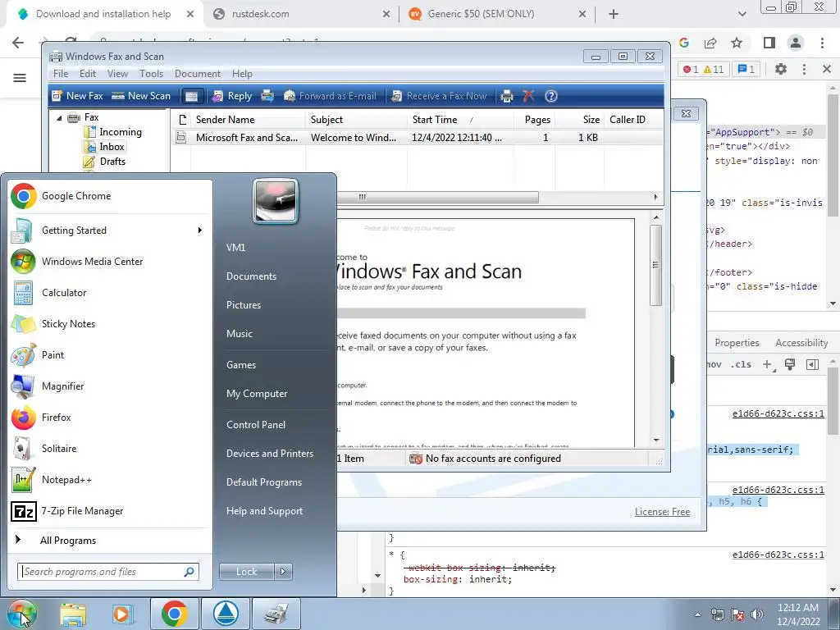Open a new Chrome tab
The height and width of the screenshot is (630, 840).
(x=614, y=14)
